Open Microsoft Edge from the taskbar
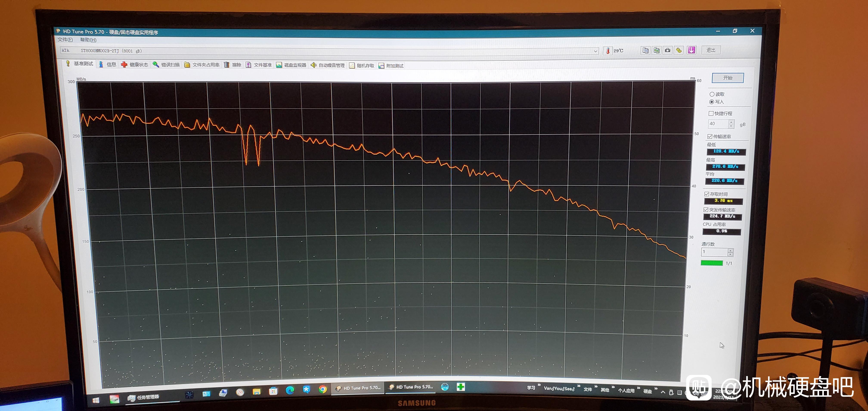The height and width of the screenshot is (411, 868). point(290,391)
